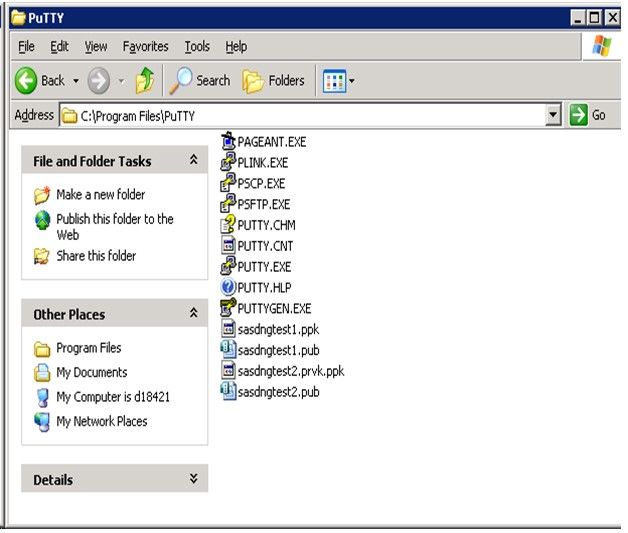
Task: Click the My Network Places icon
Action: tap(42, 422)
